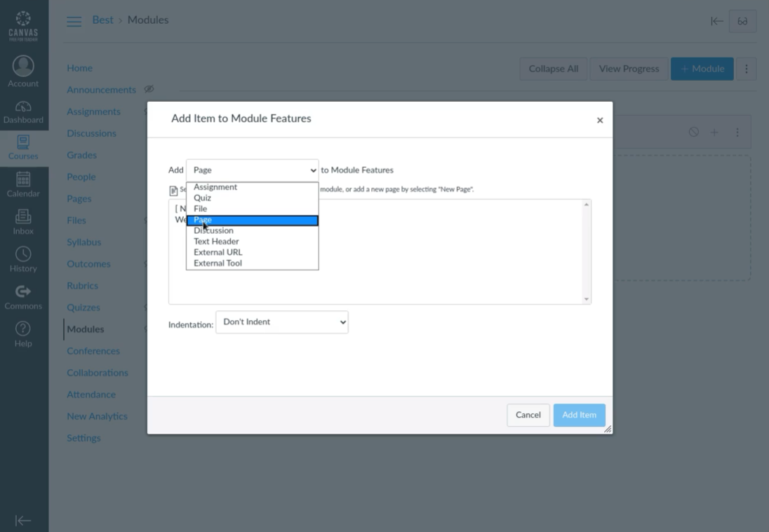Screen dimensions: 769x532
Task: Open the Help question mark icon
Action: (x=23, y=328)
